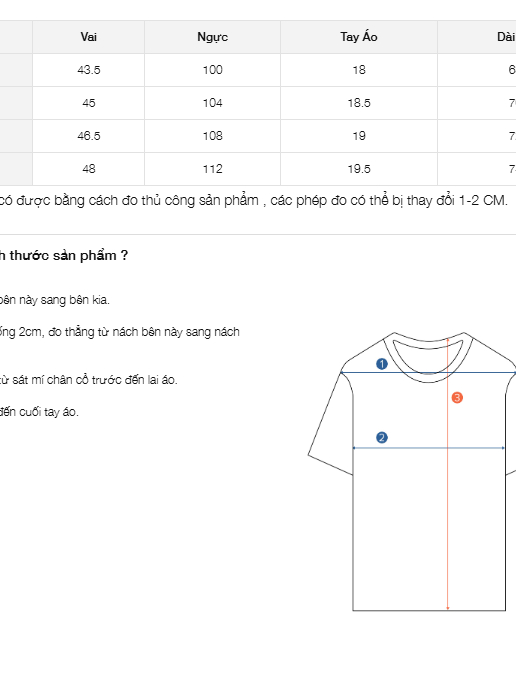Click the orange number 3 length marker
The image size is (516, 689).
457,398
